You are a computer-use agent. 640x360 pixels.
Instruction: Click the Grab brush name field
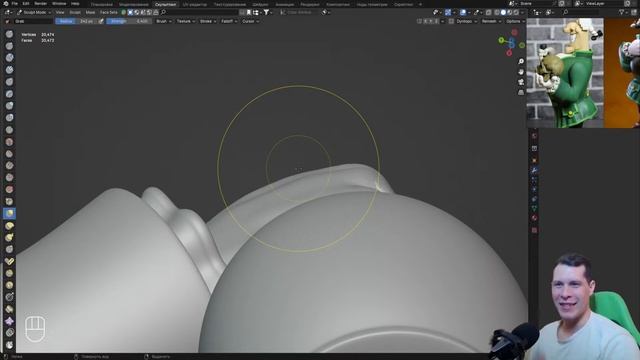click(x=33, y=21)
